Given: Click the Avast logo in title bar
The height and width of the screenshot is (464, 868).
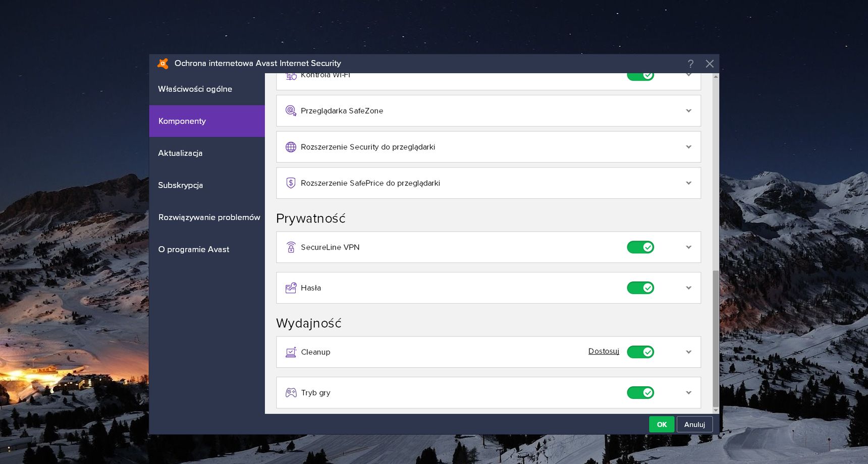Looking at the screenshot, I should click(x=162, y=64).
